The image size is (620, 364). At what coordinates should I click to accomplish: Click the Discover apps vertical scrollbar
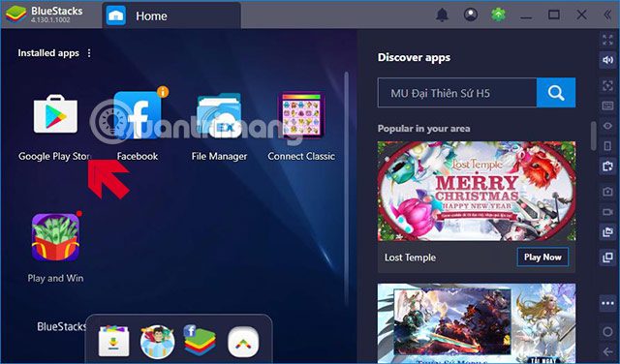593,136
